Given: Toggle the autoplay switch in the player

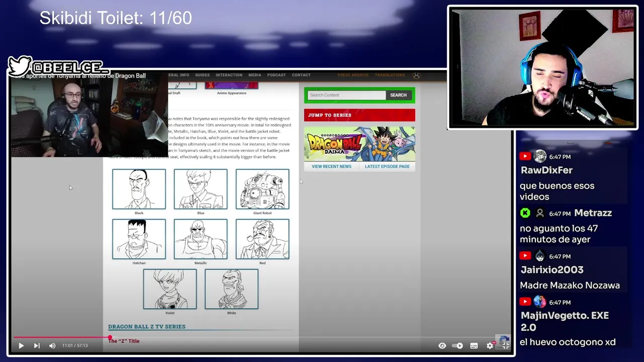Looking at the screenshot, I should click(457, 345).
